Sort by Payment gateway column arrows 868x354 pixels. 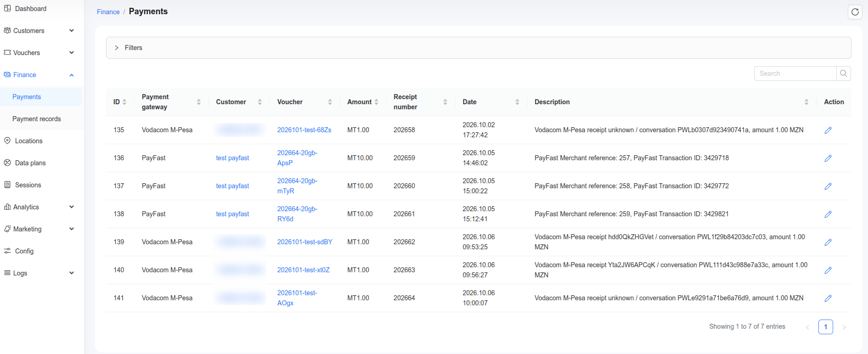[x=199, y=102]
